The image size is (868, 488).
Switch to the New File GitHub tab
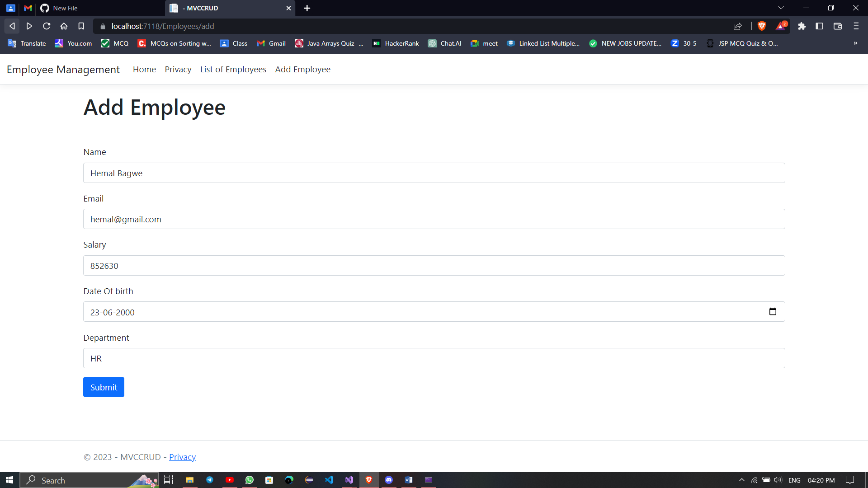coord(100,8)
